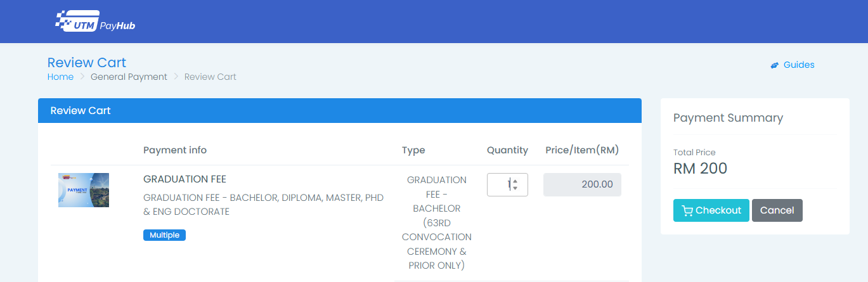Open the Guides link
The height and width of the screenshot is (282, 868).
tap(798, 65)
